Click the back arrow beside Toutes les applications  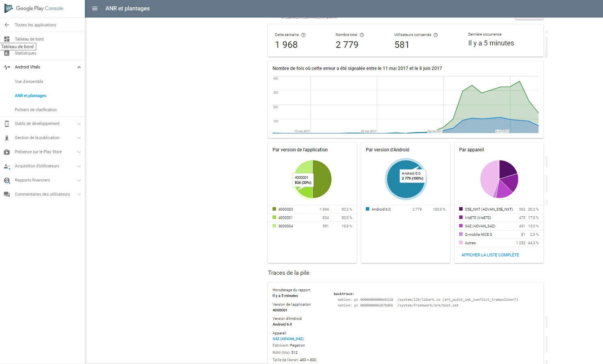click(x=7, y=25)
